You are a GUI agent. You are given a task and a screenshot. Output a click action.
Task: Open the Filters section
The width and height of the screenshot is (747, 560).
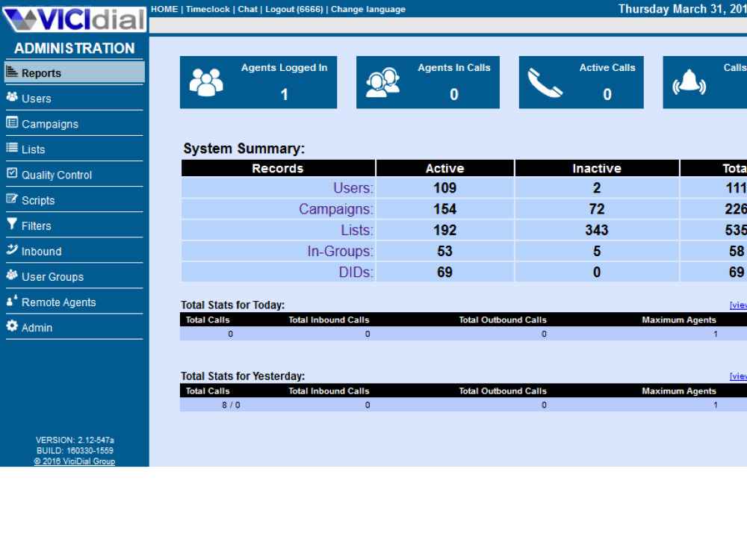36,225
